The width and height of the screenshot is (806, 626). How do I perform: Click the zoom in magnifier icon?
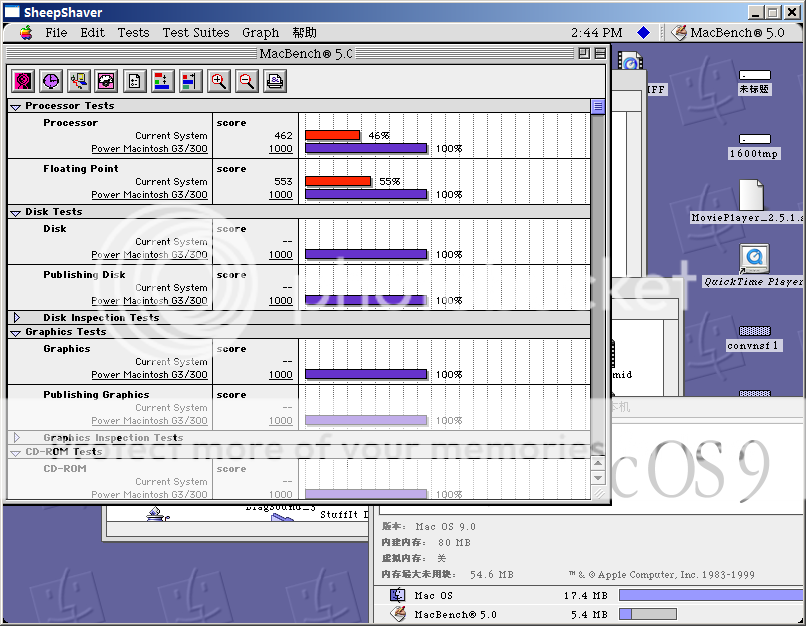tap(218, 81)
